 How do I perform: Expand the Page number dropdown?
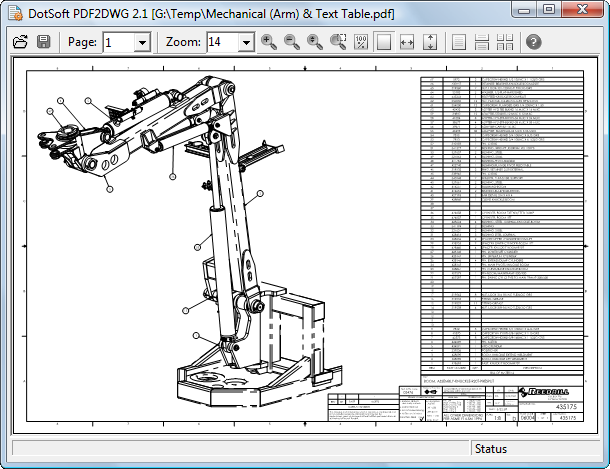[x=140, y=42]
